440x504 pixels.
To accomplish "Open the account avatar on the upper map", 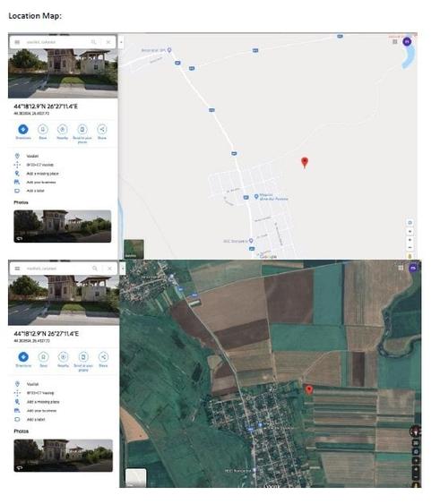I will pos(407,41).
